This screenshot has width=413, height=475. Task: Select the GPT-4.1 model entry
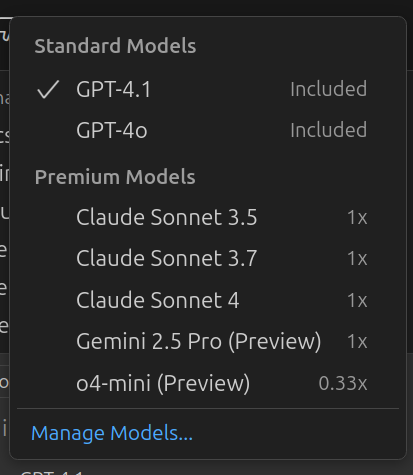pyautogui.click(x=208, y=89)
